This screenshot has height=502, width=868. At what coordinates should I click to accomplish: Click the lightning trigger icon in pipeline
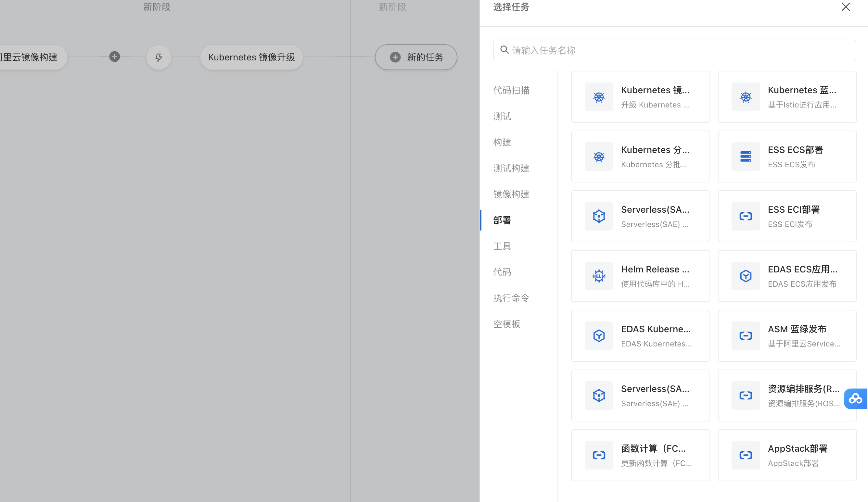pyautogui.click(x=159, y=57)
